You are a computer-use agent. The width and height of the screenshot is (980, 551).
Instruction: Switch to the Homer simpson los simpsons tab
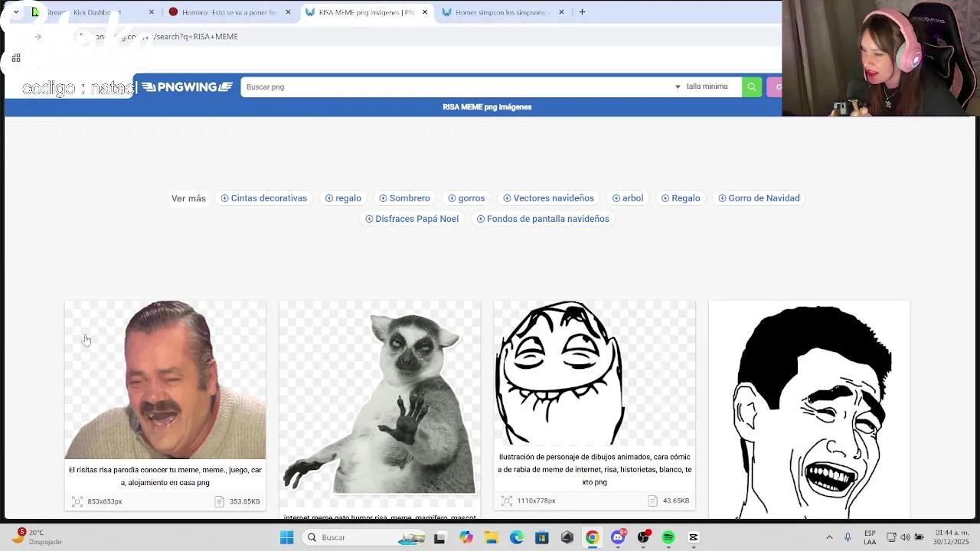[502, 12]
